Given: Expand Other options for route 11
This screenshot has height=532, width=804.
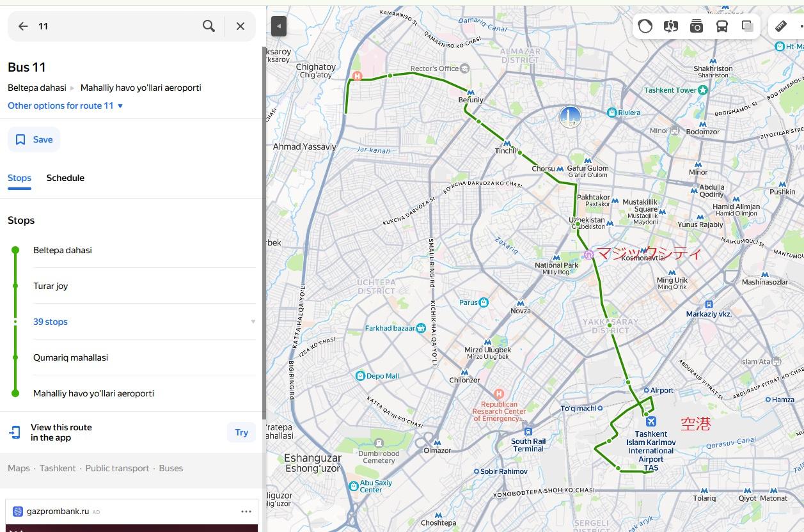Looking at the screenshot, I should coord(65,106).
